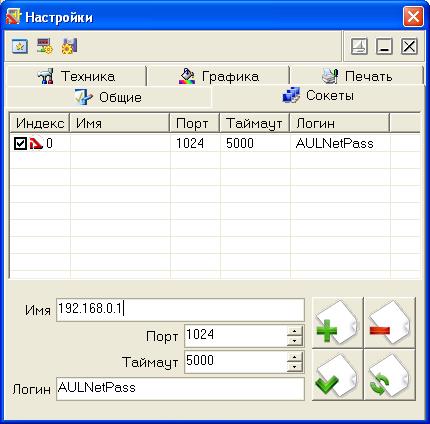Refresh sockets with green arrows icon
Screen dimensions: 430x424
click(389, 375)
